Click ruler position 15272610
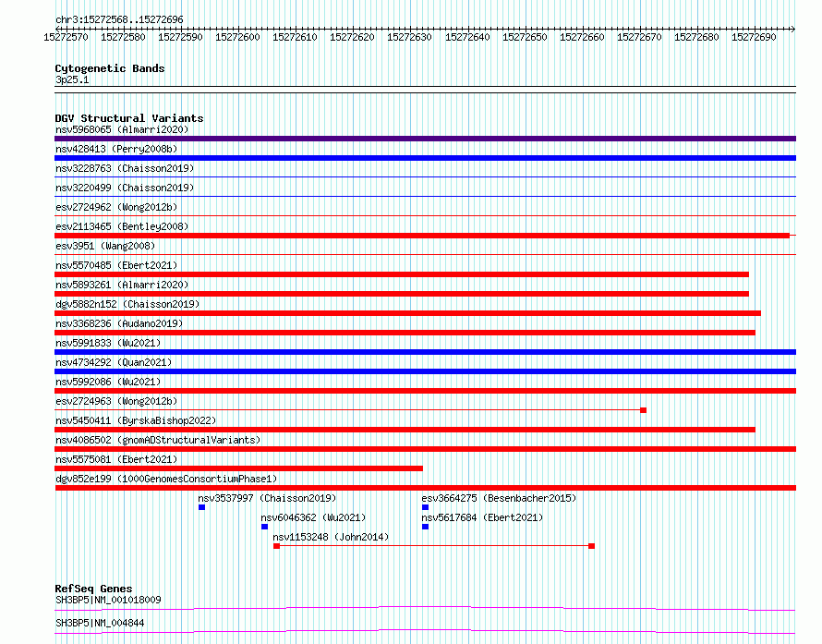Image resolution: width=822 pixels, height=644 pixels. coord(296,37)
